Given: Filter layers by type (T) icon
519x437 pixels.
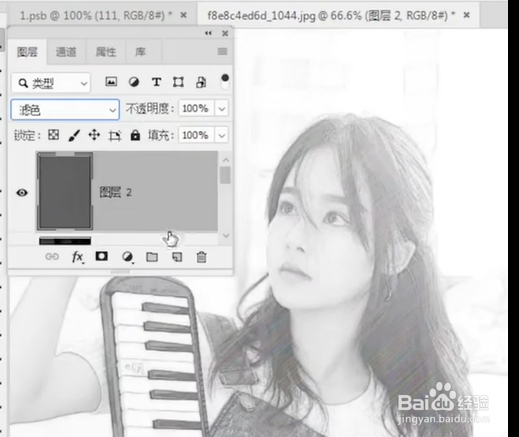Looking at the screenshot, I should point(156,82).
